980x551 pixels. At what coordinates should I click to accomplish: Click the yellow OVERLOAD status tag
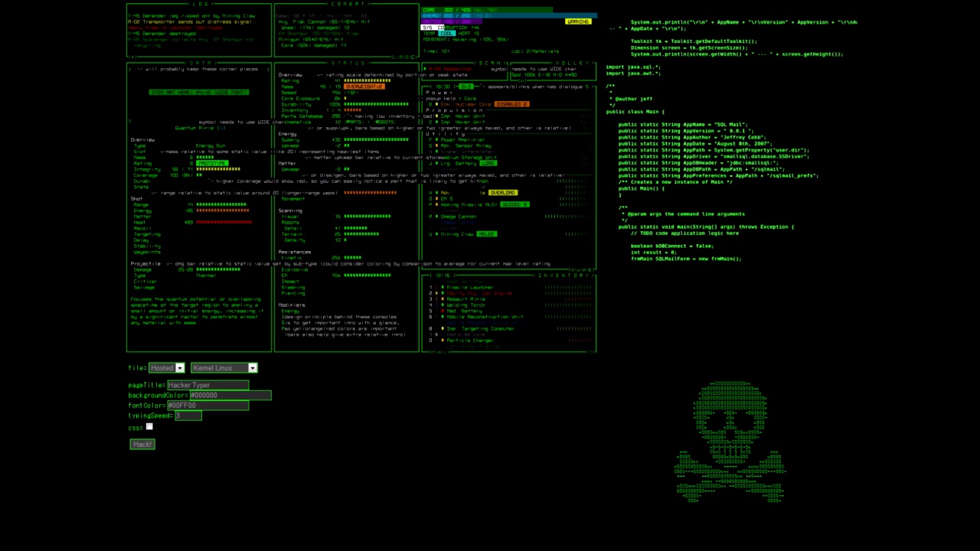tap(503, 193)
